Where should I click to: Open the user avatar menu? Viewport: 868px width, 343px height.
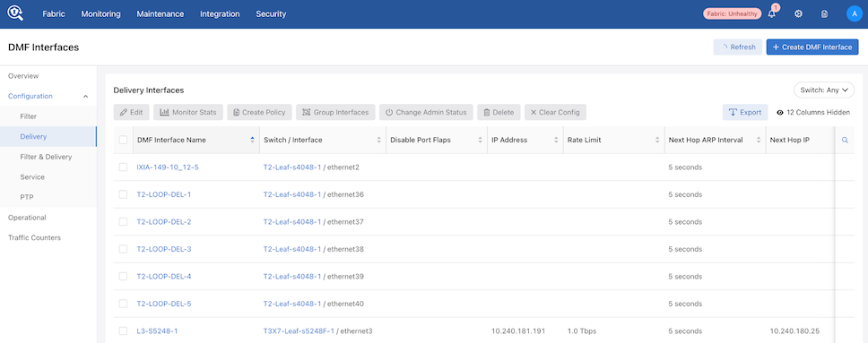pyautogui.click(x=855, y=13)
